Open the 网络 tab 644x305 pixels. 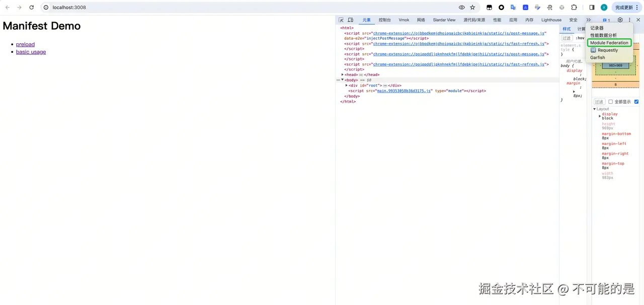point(421,20)
